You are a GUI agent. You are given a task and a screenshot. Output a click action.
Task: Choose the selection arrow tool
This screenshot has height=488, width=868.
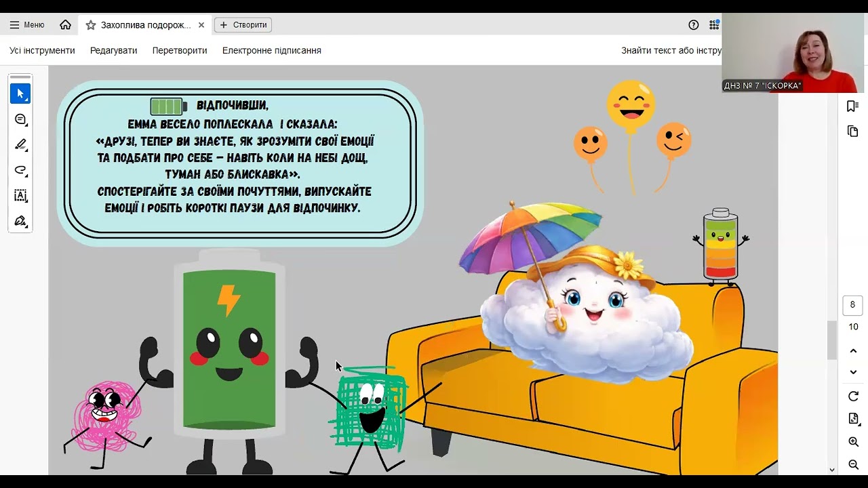(20, 94)
